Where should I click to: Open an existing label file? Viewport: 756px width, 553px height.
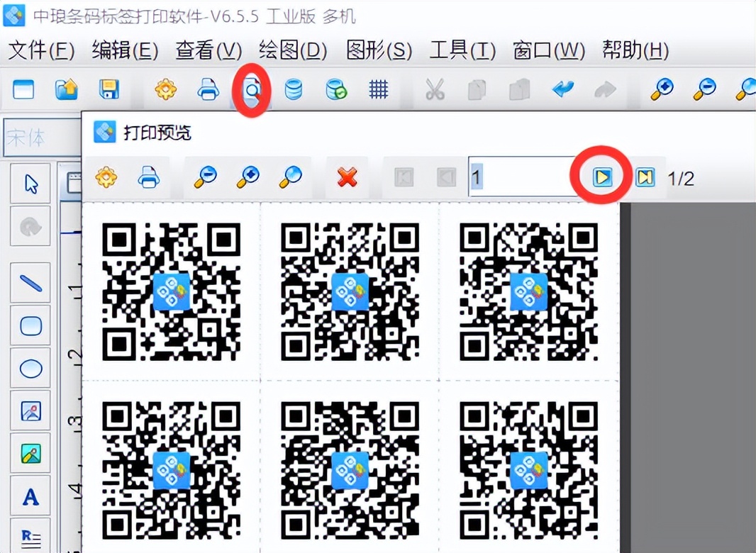click(66, 89)
